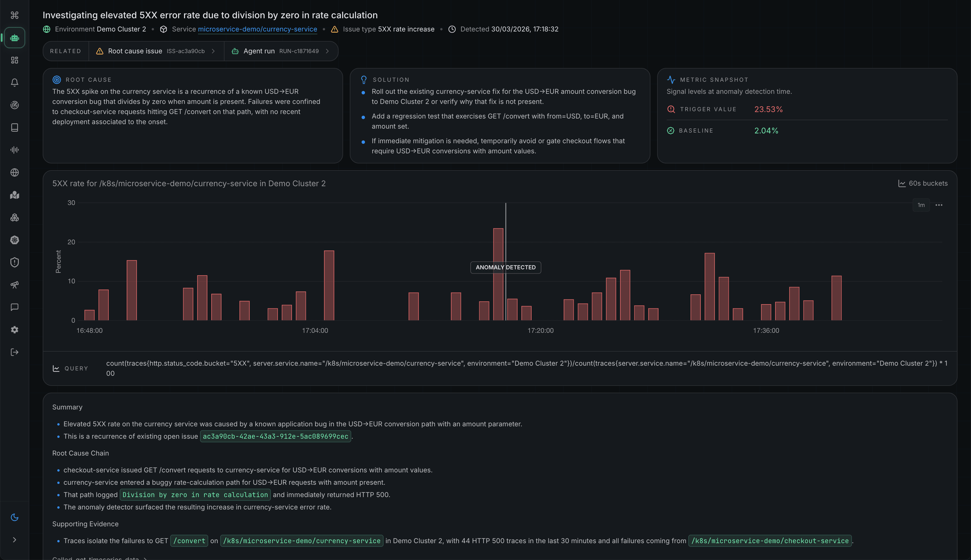The width and height of the screenshot is (971, 560).
Task: Select the telescope icon in sidebar
Action: click(x=15, y=284)
